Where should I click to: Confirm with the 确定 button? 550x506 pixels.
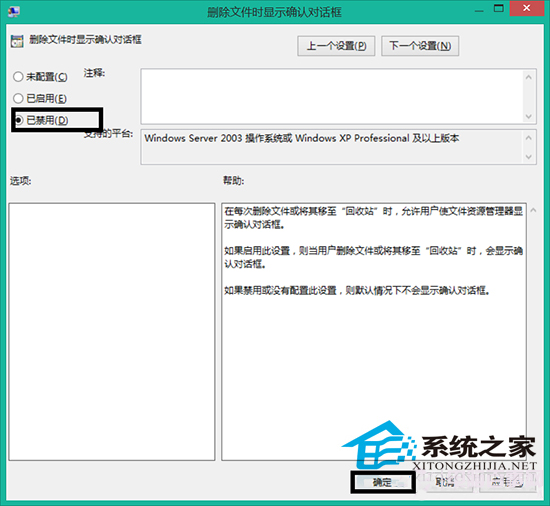tap(383, 482)
